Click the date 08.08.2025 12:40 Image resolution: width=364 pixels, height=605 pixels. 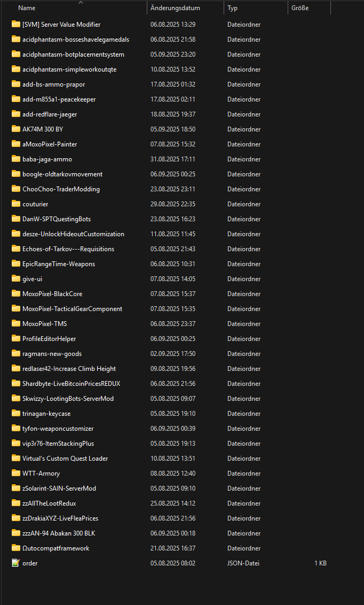173,474
